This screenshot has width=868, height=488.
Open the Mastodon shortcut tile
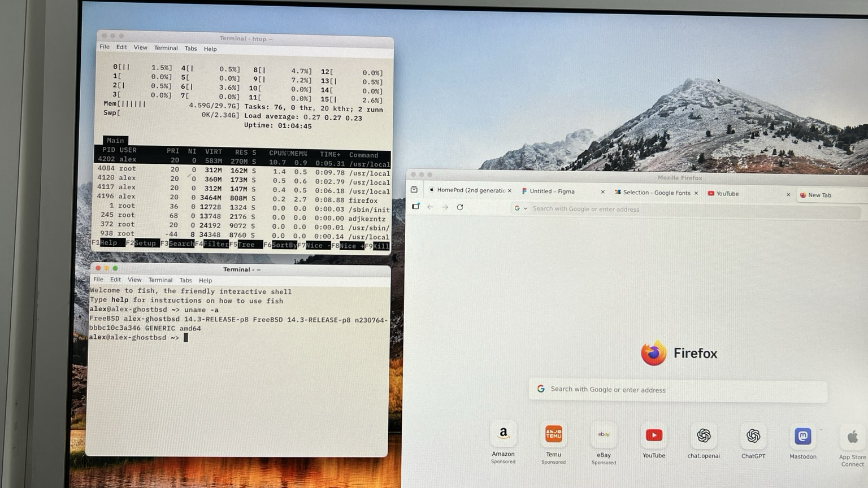click(803, 443)
